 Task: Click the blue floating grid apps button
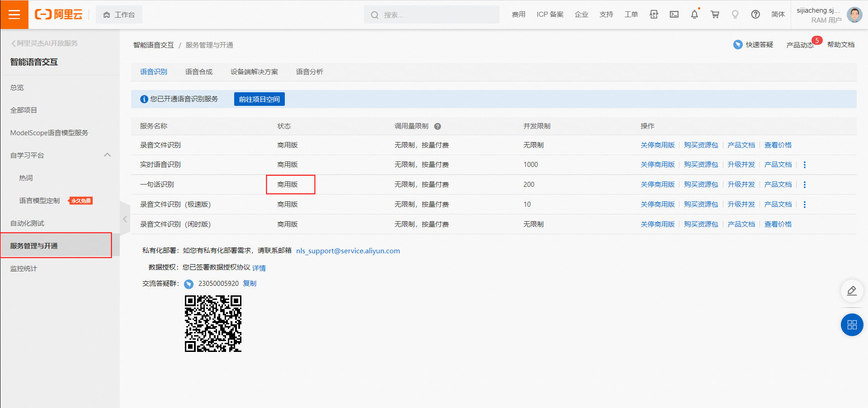[x=852, y=325]
